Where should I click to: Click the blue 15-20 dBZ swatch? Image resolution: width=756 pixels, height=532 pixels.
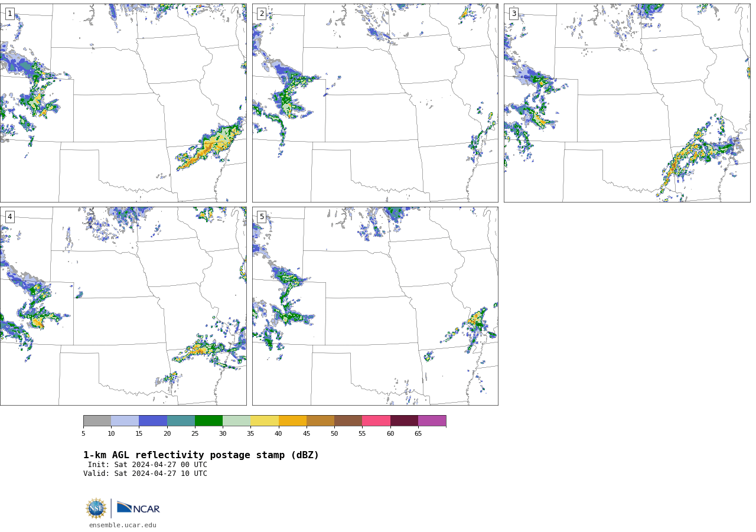[x=153, y=420]
